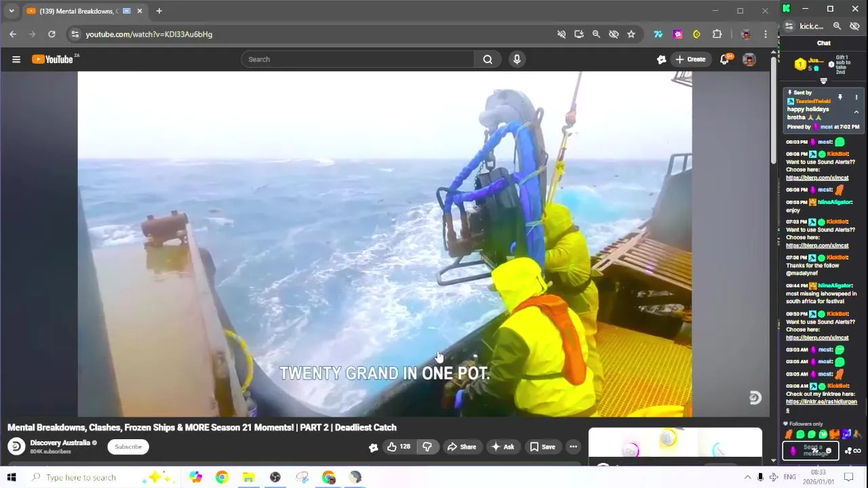Viewport: 868px width, 488px height.
Task: Open the YouTube guide hamburger menu
Action: point(16,60)
